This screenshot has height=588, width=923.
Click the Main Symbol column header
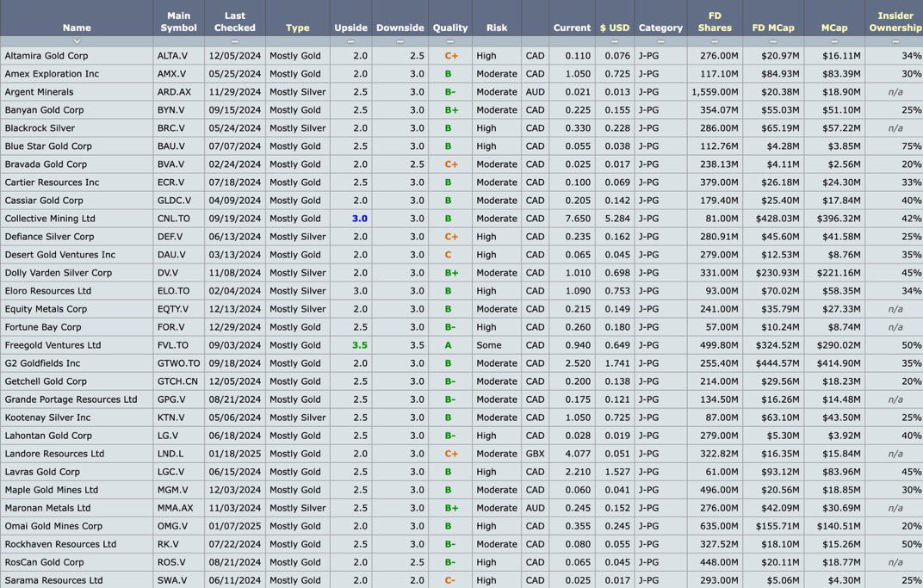(x=178, y=22)
